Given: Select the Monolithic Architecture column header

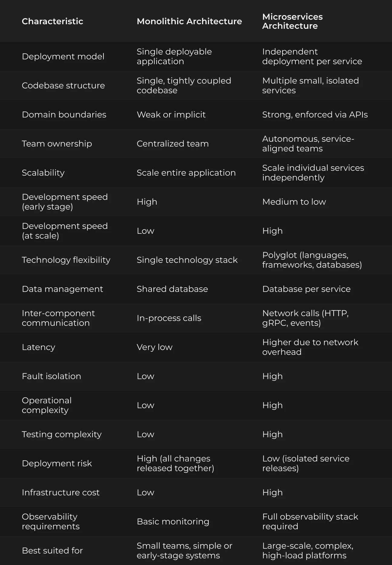Looking at the screenshot, I should [189, 21].
